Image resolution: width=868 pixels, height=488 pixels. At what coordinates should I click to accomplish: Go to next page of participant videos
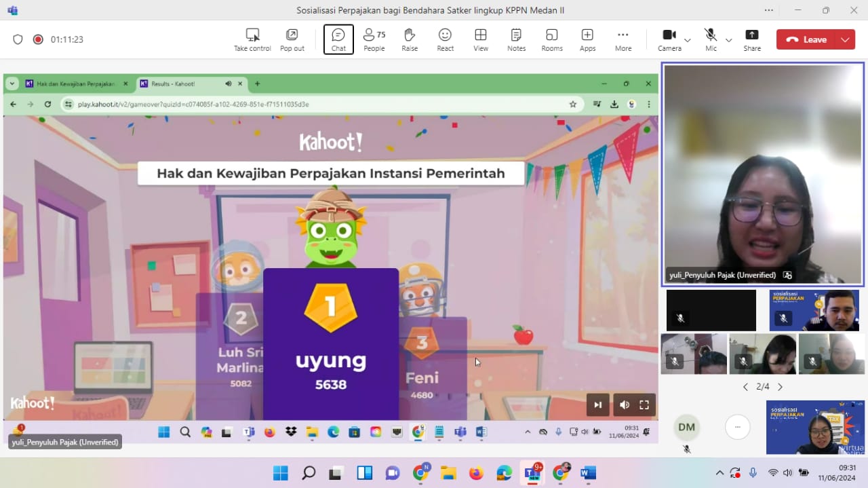click(780, 387)
